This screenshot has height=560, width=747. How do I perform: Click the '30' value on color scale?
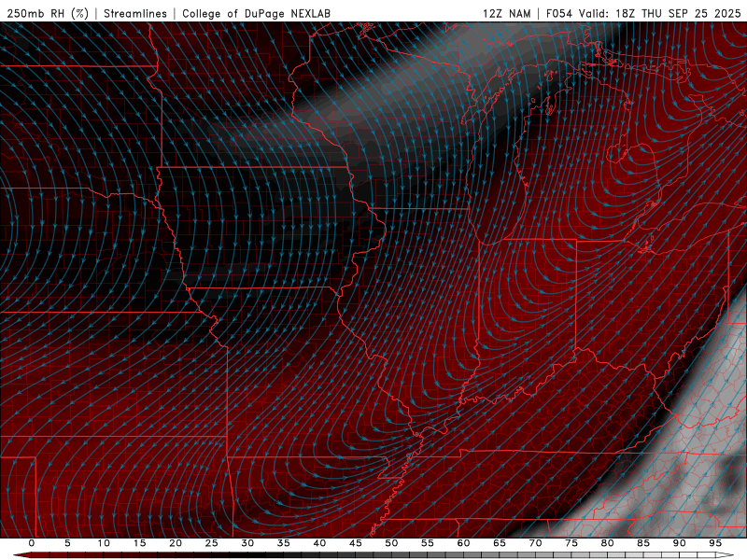(247, 543)
